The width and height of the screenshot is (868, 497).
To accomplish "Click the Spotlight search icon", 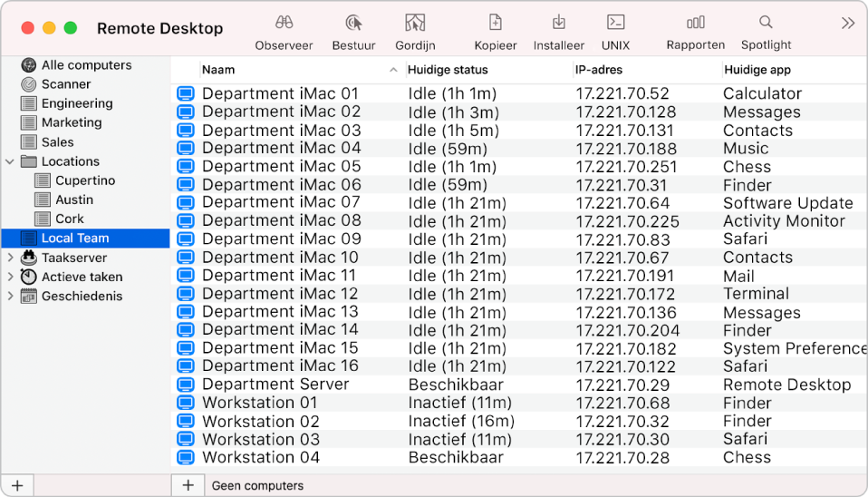I will 766,24.
